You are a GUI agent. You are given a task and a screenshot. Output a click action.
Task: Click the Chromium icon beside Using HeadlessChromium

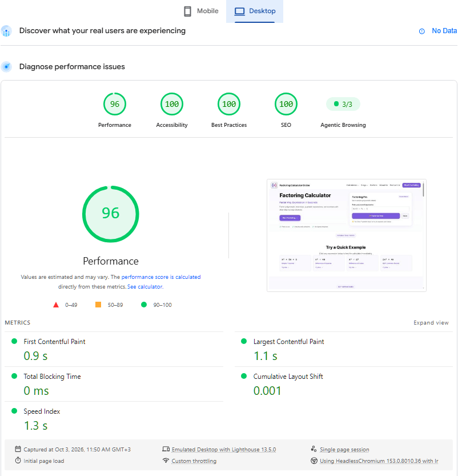(314, 461)
